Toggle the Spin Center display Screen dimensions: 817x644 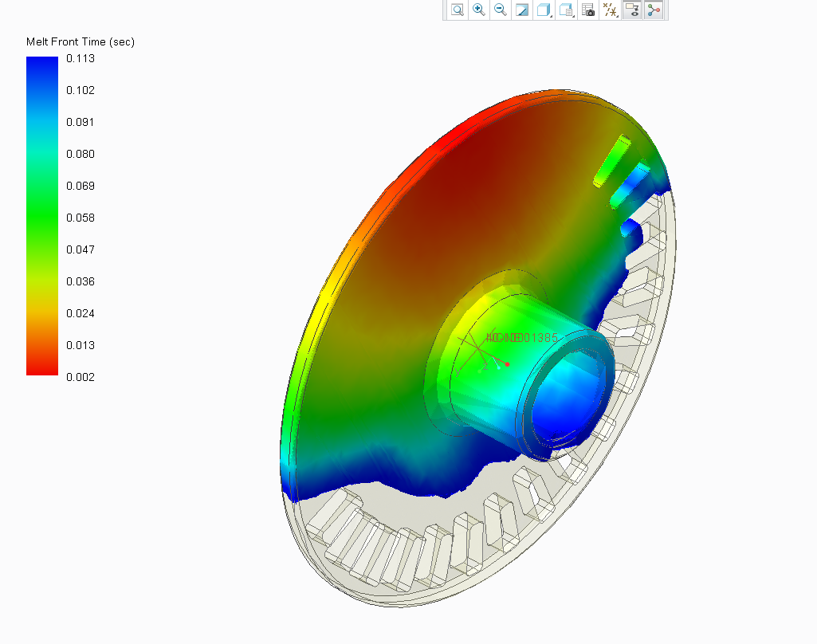[654, 10]
